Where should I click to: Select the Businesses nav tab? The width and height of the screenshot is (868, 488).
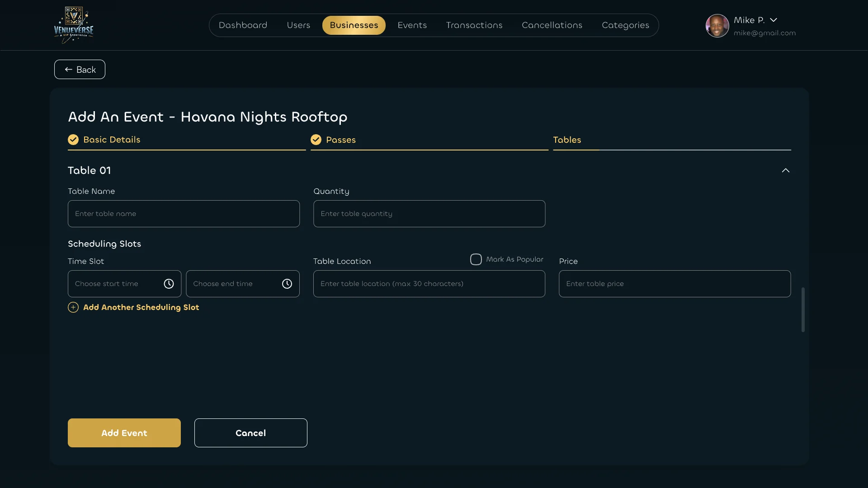click(x=354, y=25)
